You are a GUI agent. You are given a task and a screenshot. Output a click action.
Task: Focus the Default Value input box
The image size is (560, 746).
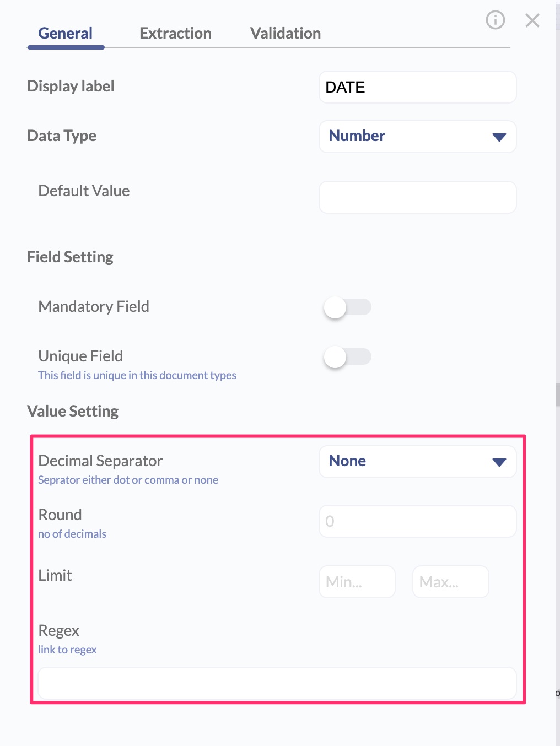click(417, 197)
